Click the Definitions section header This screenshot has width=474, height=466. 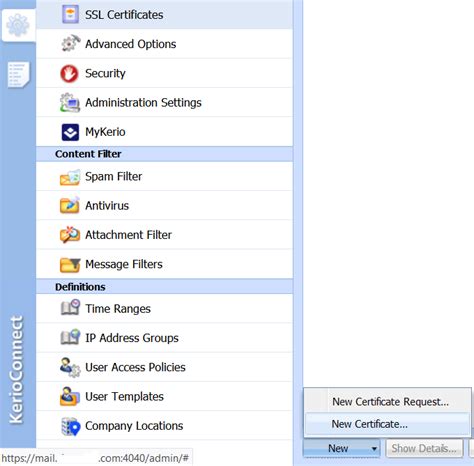tap(164, 287)
